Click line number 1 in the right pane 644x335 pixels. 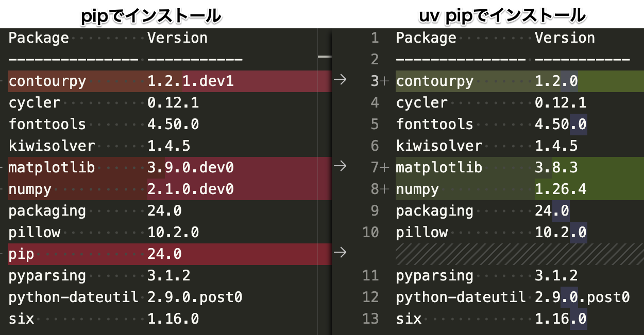tap(375, 38)
